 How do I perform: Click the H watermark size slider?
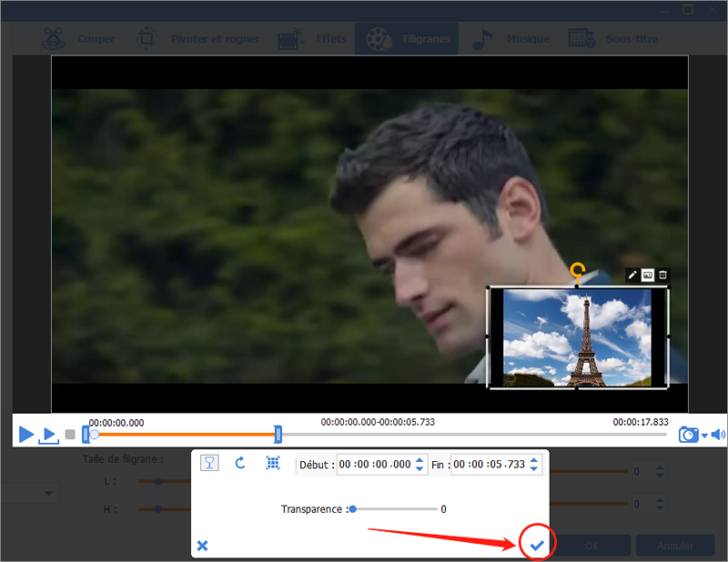click(x=158, y=509)
